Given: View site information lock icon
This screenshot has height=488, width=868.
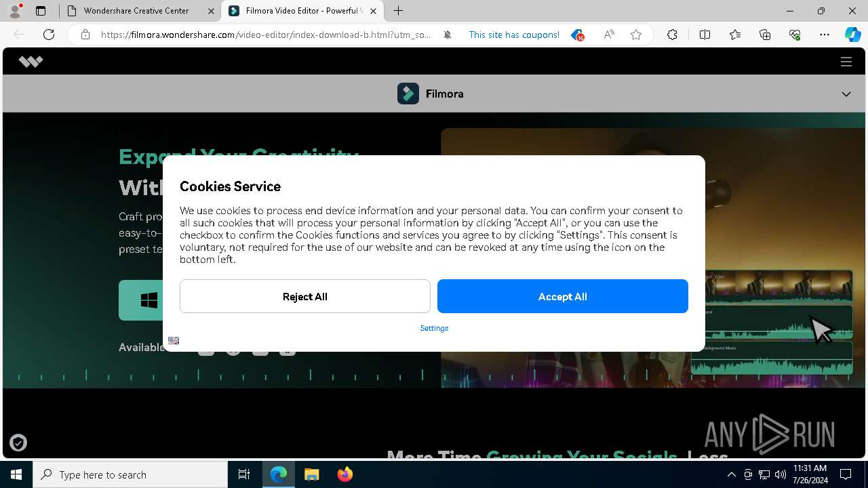Looking at the screenshot, I should [85, 35].
